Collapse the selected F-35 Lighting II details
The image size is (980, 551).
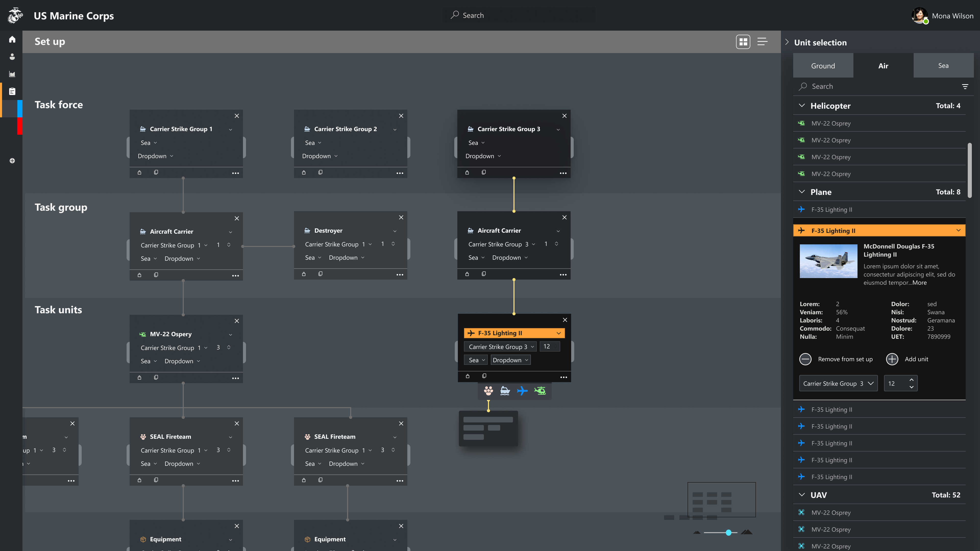click(958, 230)
